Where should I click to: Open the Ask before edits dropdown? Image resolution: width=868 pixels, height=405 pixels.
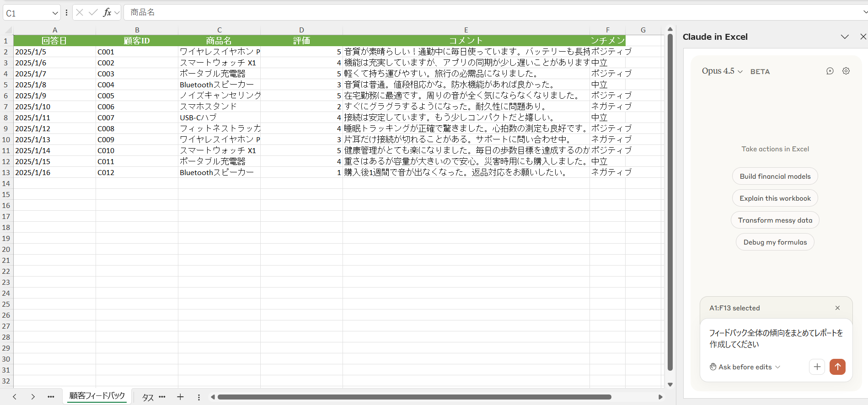click(745, 367)
